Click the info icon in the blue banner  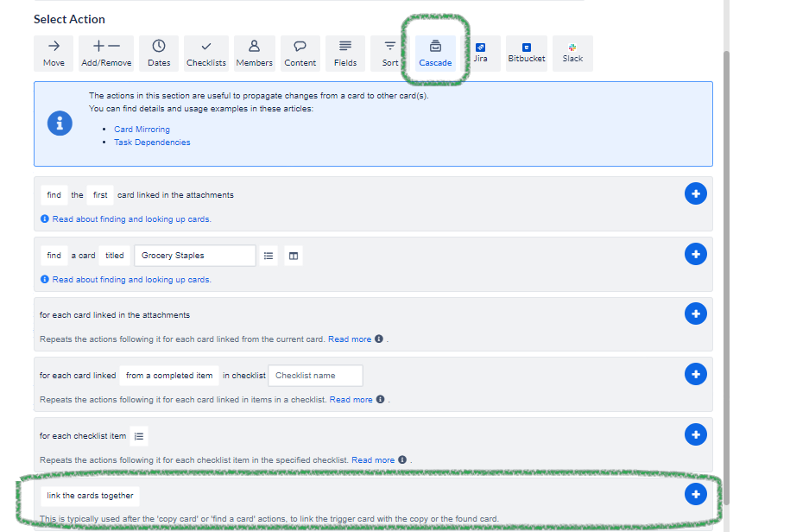(x=59, y=123)
